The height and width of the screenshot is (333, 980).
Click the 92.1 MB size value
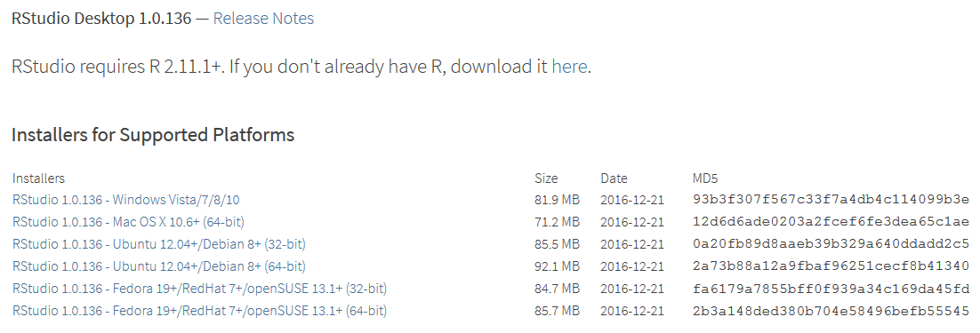coord(558,267)
